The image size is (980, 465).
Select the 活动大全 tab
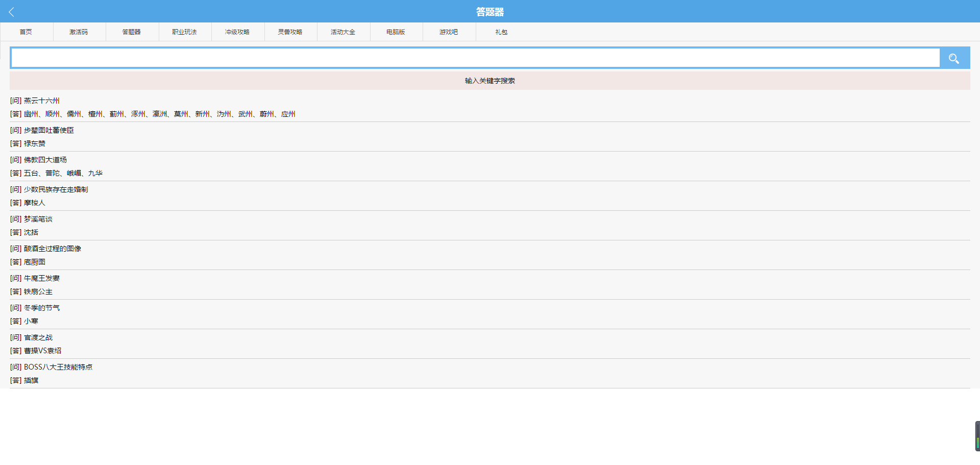[x=343, y=32]
